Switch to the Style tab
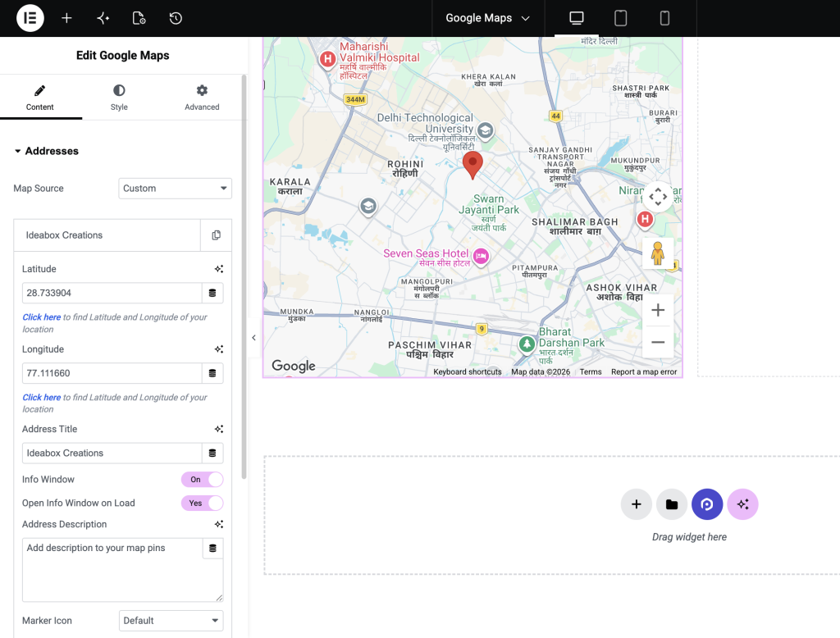This screenshot has height=638, width=840. 119,98
